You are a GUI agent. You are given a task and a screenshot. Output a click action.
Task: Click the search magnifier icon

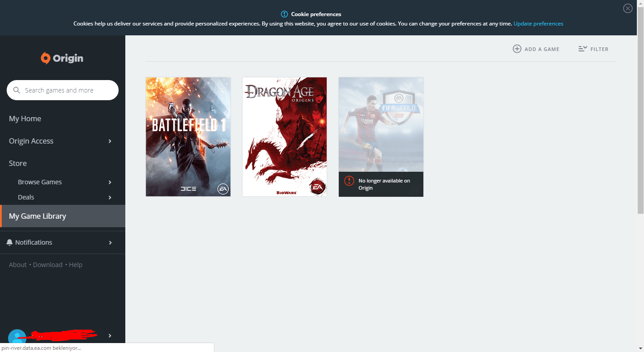click(x=17, y=90)
